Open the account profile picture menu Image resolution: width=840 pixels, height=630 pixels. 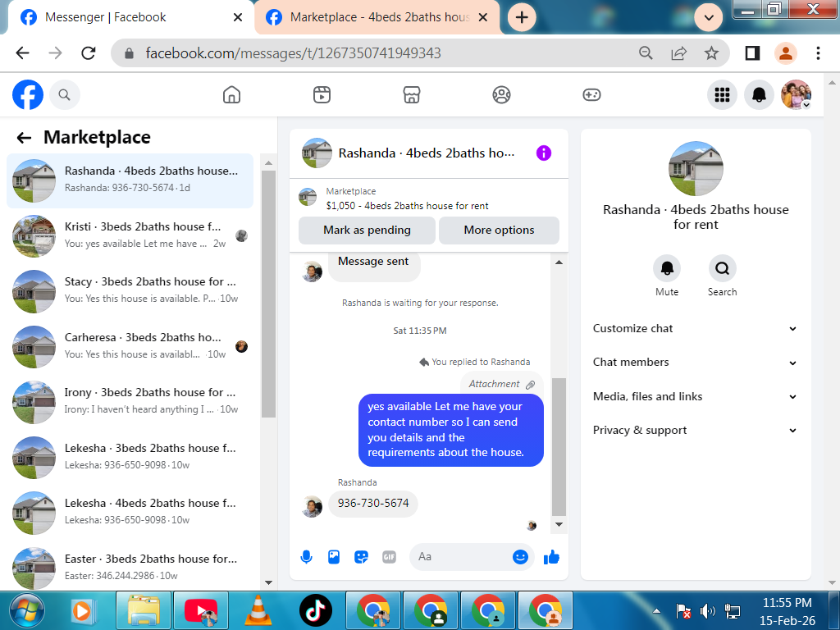tap(796, 95)
